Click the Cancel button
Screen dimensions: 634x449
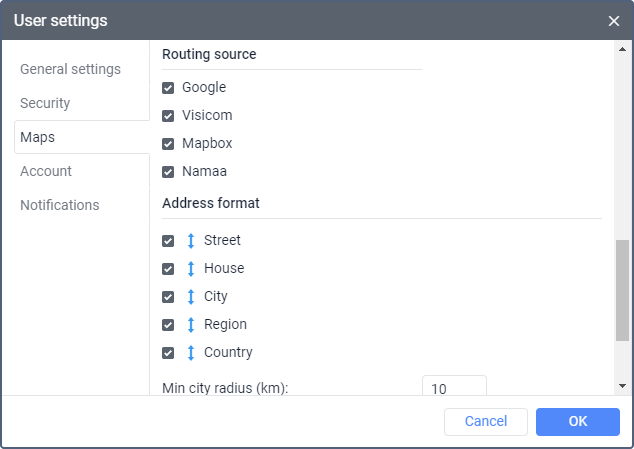[x=486, y=421]
